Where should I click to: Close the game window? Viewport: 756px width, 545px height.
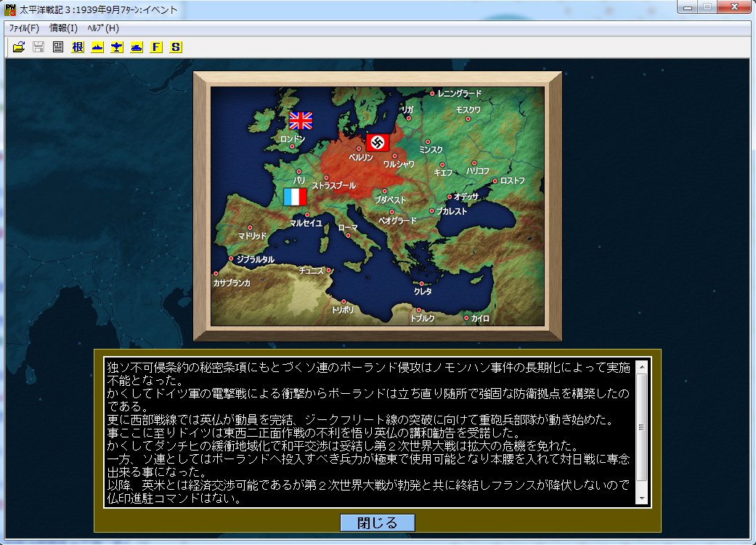tap(734, 7)
